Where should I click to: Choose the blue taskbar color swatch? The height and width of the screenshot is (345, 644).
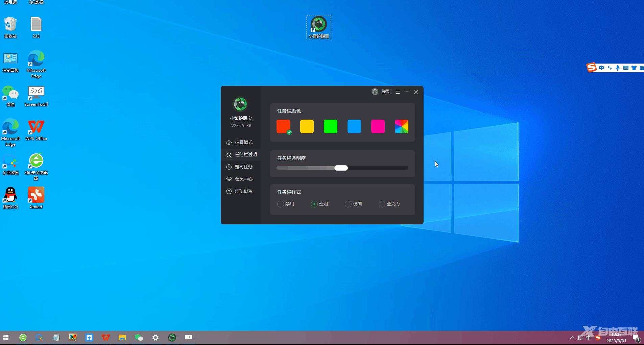point(354,126)
